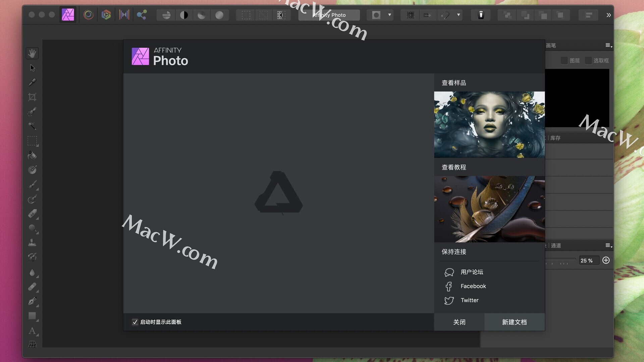Select the Rectangle shape tool

pyautogui.click(x=32, y=316)
